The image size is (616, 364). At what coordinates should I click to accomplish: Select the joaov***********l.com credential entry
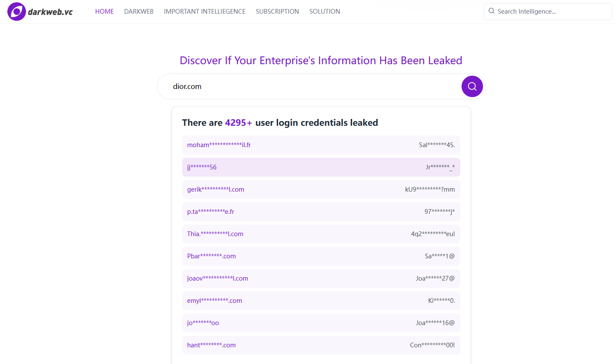click(x=321, y=278)
